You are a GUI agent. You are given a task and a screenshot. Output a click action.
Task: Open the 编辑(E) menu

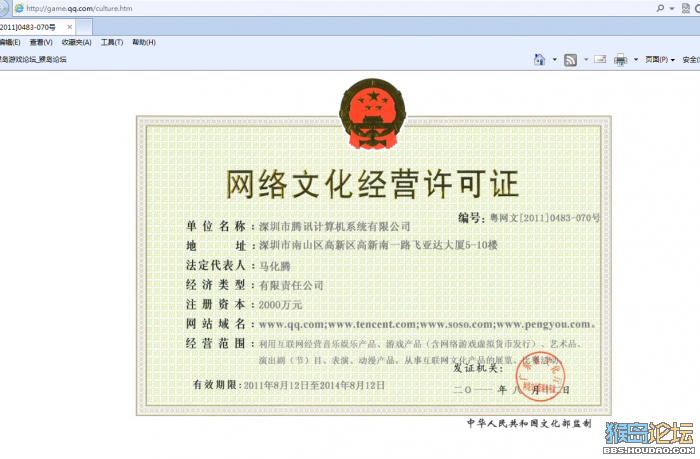click(x=10, y=42)
